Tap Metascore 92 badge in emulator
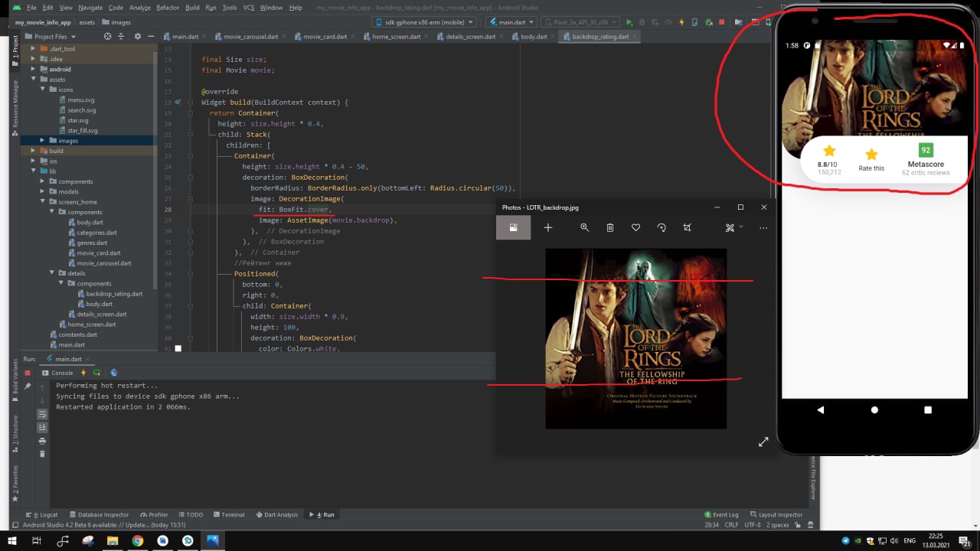 (x=926, y=150)
